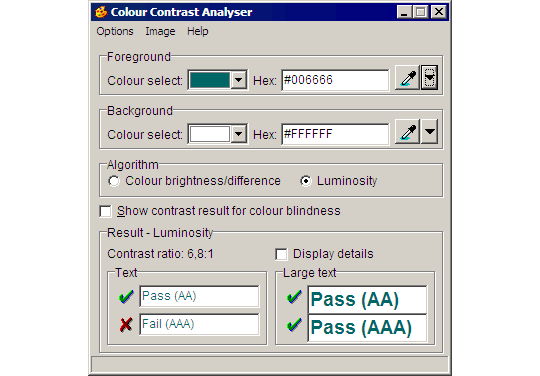Pick foreground colour with the eyedropper
The height and width of the screenshot is (376, 540).
click(x=407, y=77)
